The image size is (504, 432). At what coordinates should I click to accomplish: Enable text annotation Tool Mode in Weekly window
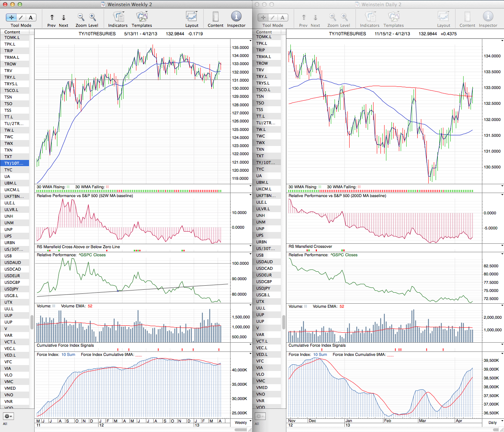31,18
